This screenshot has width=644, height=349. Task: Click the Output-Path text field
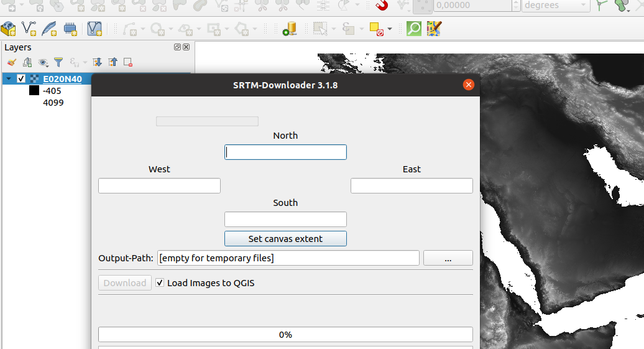coord(288,258)
